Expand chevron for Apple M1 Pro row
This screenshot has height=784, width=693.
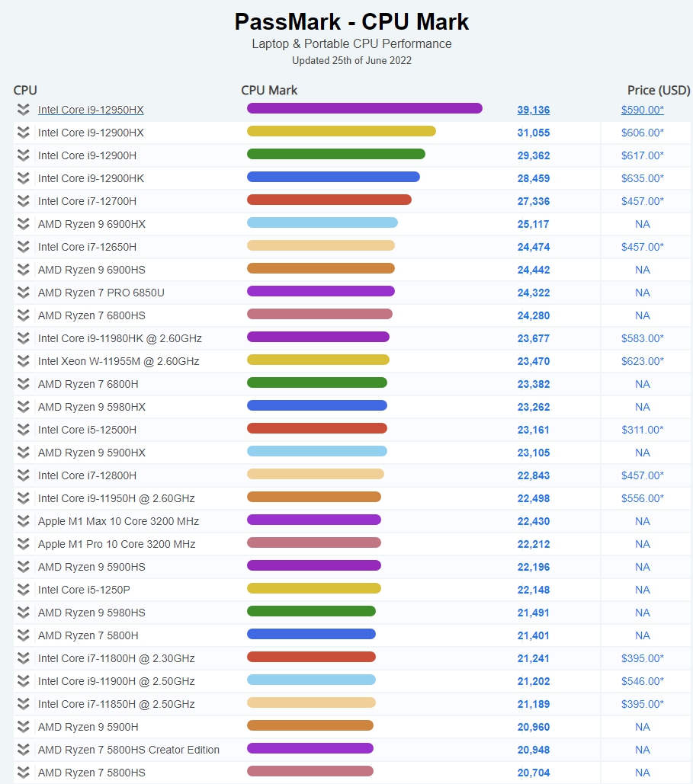[23, 544]
